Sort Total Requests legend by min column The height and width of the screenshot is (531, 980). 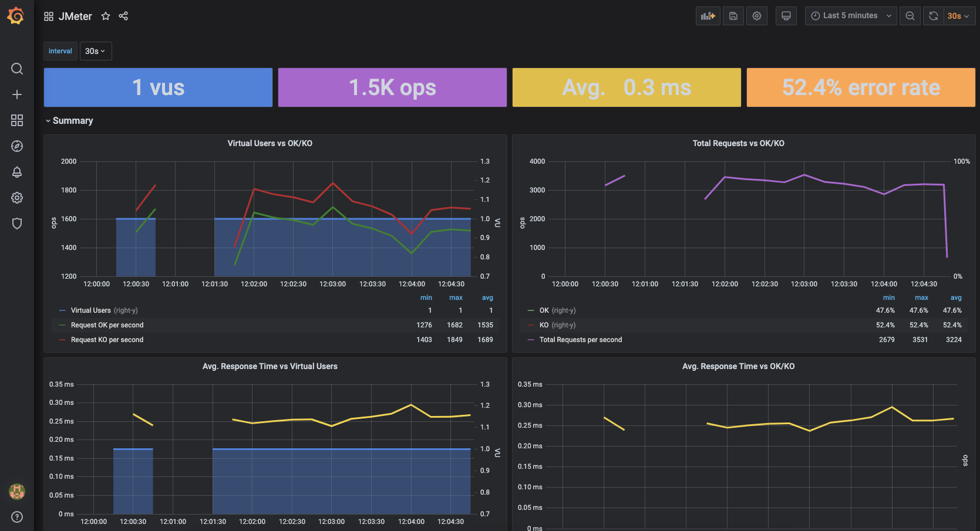click(889, 297)
